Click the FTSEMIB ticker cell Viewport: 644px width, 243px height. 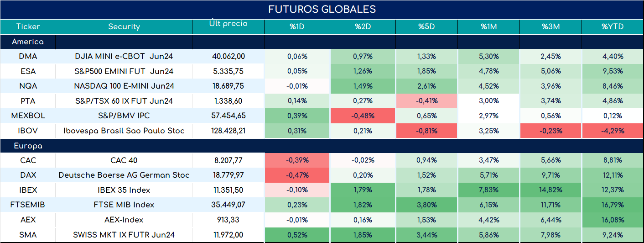28,205
